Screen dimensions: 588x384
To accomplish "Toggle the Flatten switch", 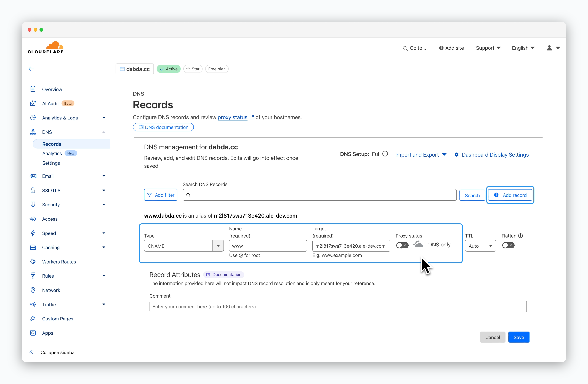I will click(x=508, y=245).
